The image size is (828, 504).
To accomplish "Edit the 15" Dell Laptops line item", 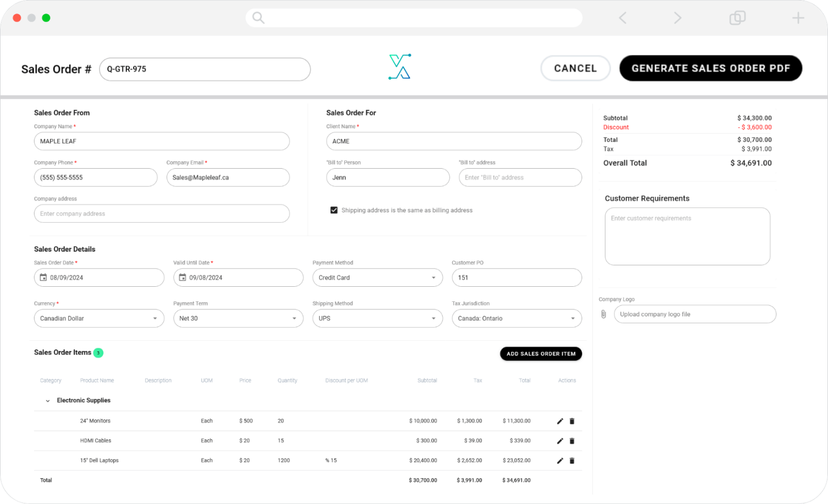I will pyautogui.click(x=560, y=460).
